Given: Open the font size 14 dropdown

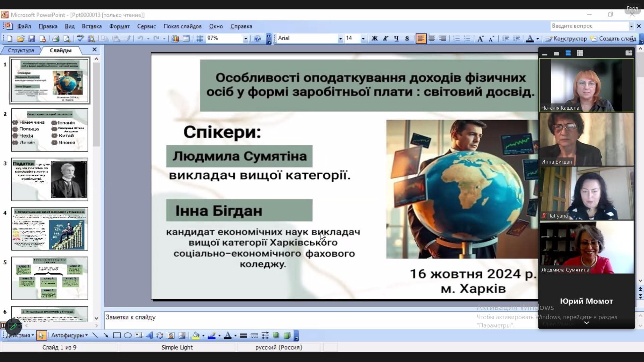Looking at the screenshot, I should tap(363, 39).
